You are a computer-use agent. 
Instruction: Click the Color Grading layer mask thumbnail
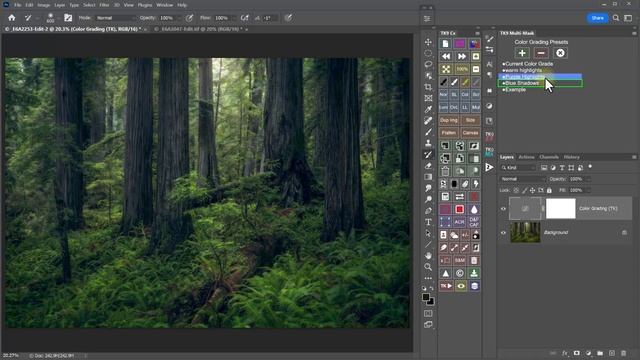[560, 209]
